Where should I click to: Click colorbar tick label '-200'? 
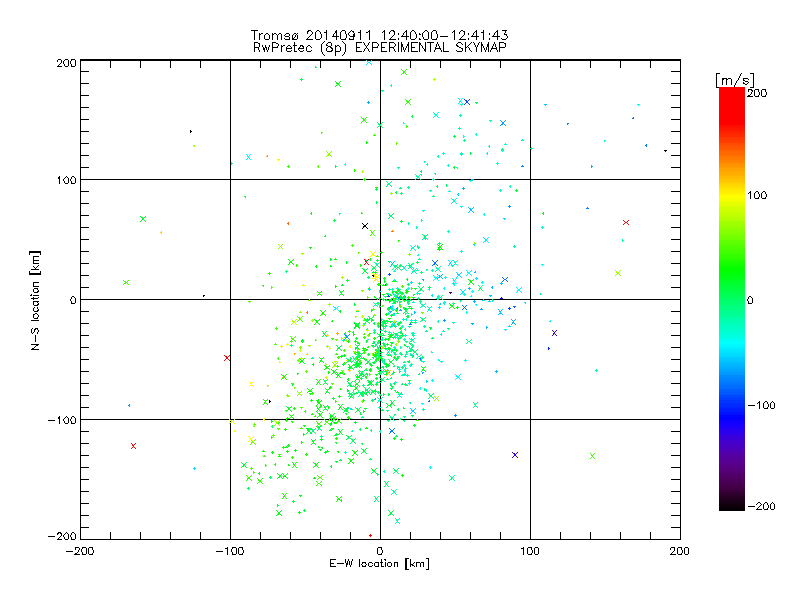coord(761,506)
